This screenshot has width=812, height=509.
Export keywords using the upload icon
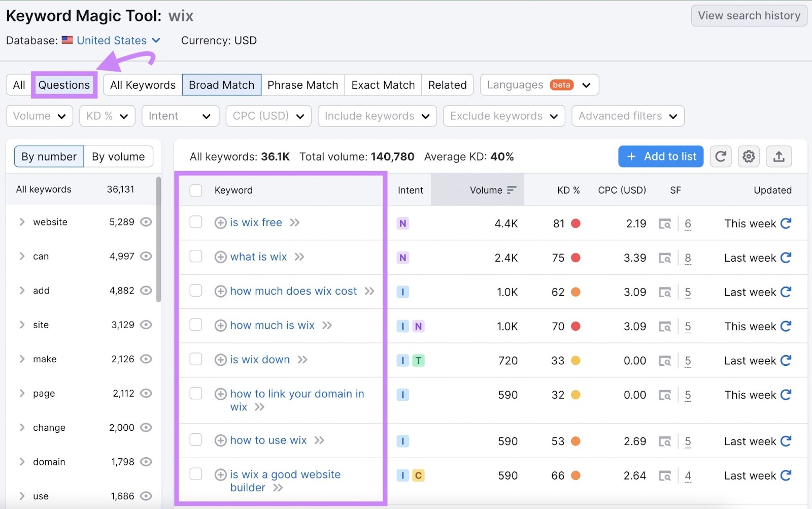779,156
